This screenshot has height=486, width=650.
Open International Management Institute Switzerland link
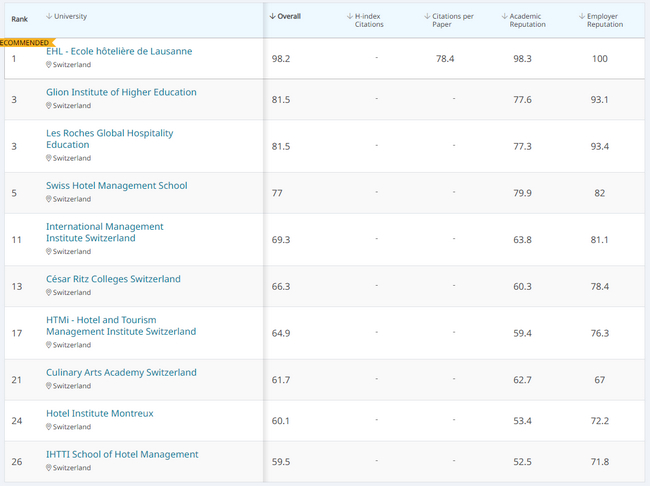pyautogui.click(x=104, y=232)
